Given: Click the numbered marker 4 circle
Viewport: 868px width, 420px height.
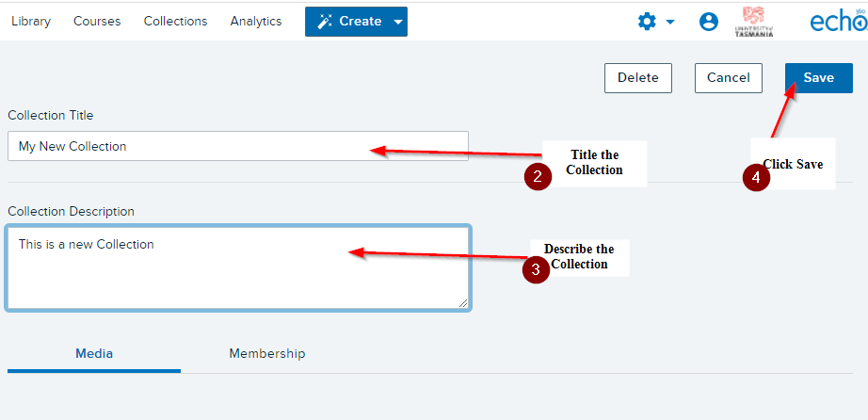Looking at the screenshot, I should [x=756, y=178].
